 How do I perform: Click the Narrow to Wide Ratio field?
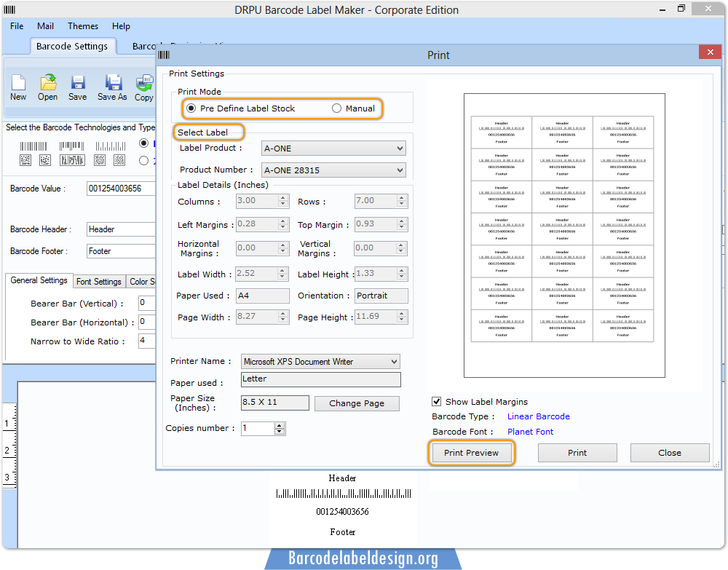click(147, 341)
